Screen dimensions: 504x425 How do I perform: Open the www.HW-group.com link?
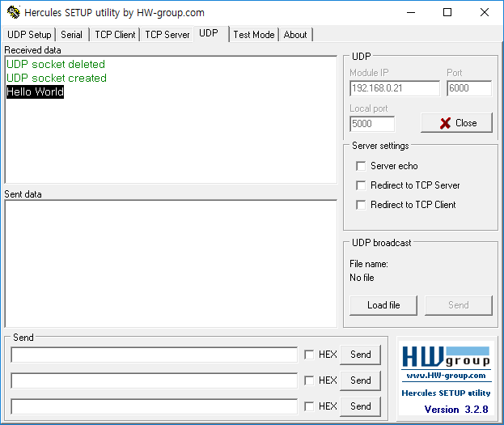pyautogui.click(x=446, y=376)
